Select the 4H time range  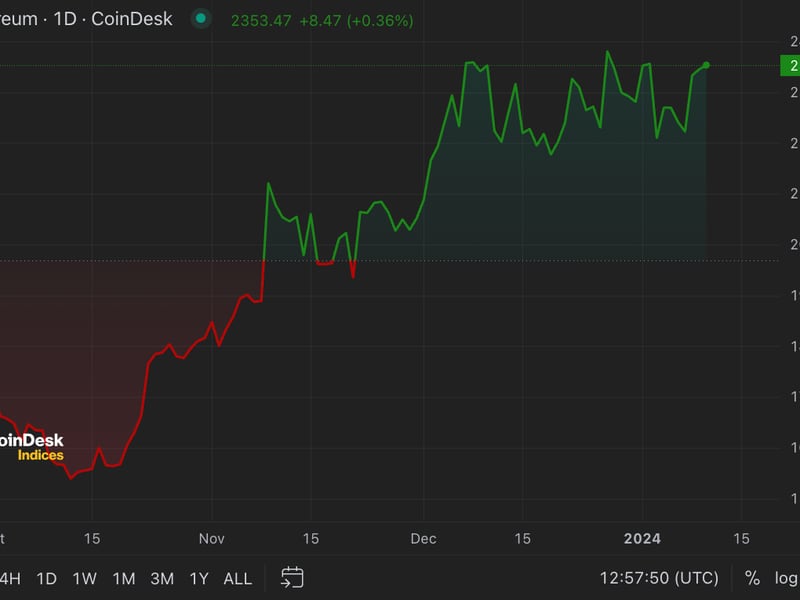tap(9, 578)
